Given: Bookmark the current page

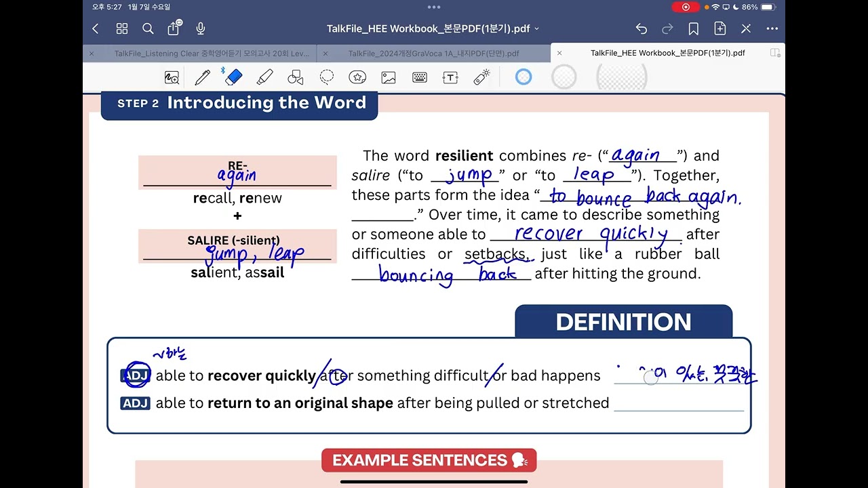Looking at the screenshot, I should [x=694, y=28].
